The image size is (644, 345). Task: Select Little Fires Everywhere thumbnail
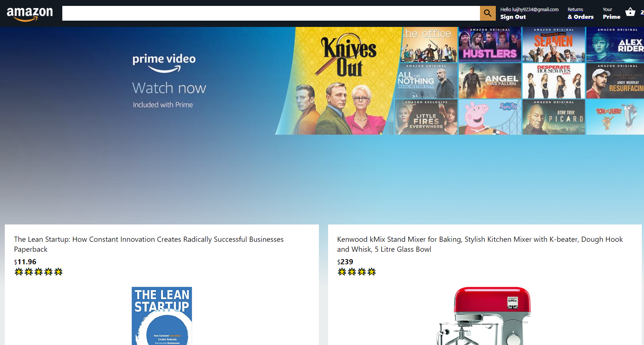click(426, 117)
